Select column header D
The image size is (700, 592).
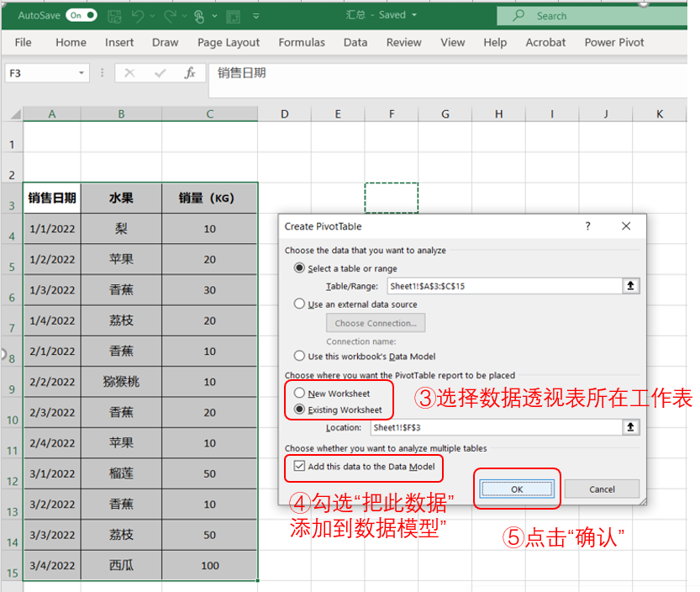284,114
